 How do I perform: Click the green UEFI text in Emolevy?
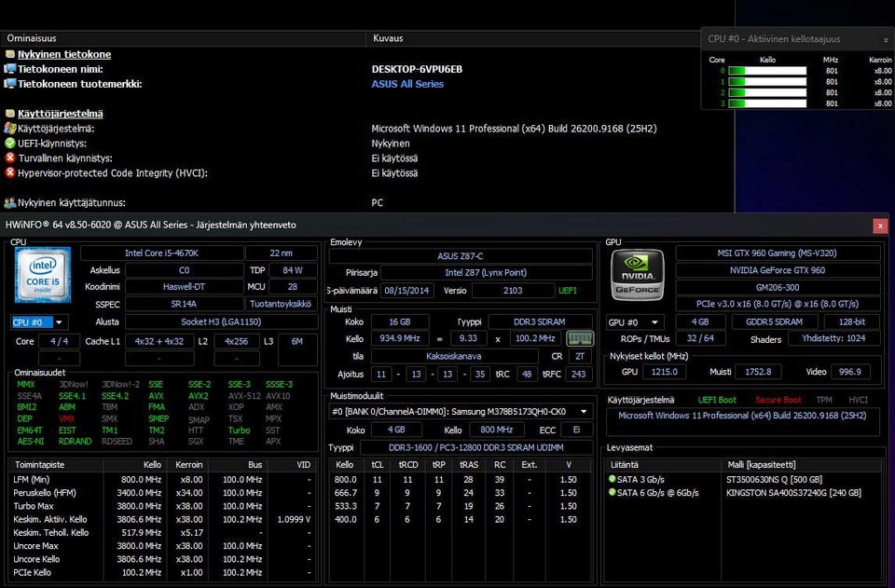pos(568,291)
